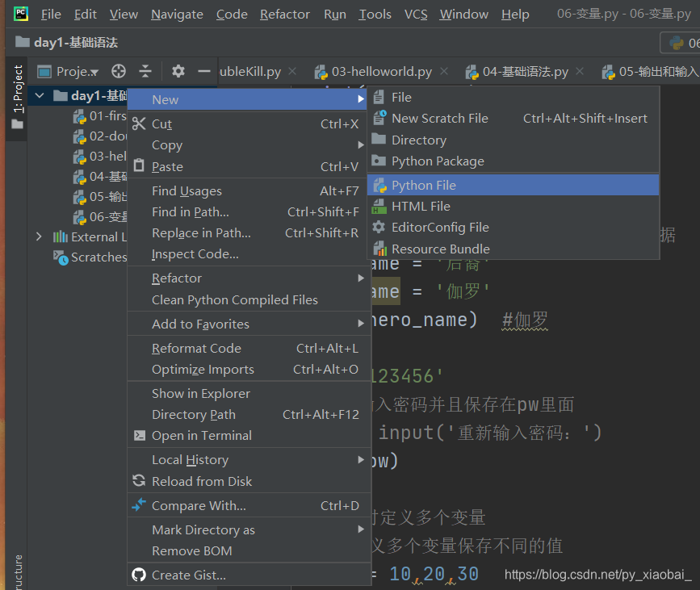The height and width of the screenshot is (590, 700).
Task: Close the ubleKill.py editor tab
Action: pyautogui.click(x=292, y=71)
